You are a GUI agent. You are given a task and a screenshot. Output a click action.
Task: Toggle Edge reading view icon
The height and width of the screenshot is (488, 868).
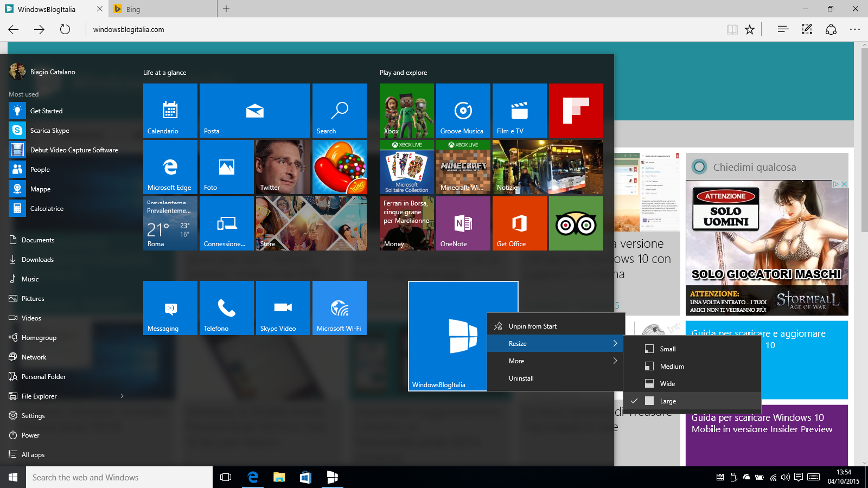click(732, 29)
